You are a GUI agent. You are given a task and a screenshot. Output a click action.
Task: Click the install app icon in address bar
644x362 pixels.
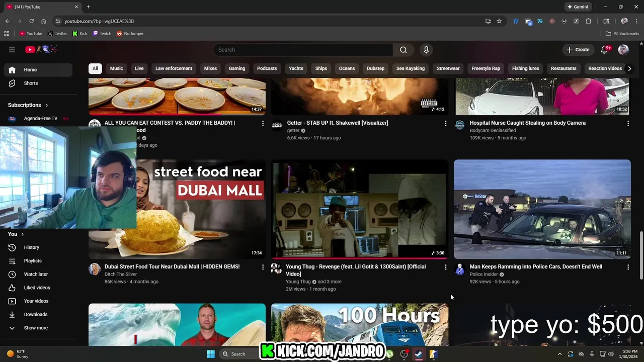point(488,21)
